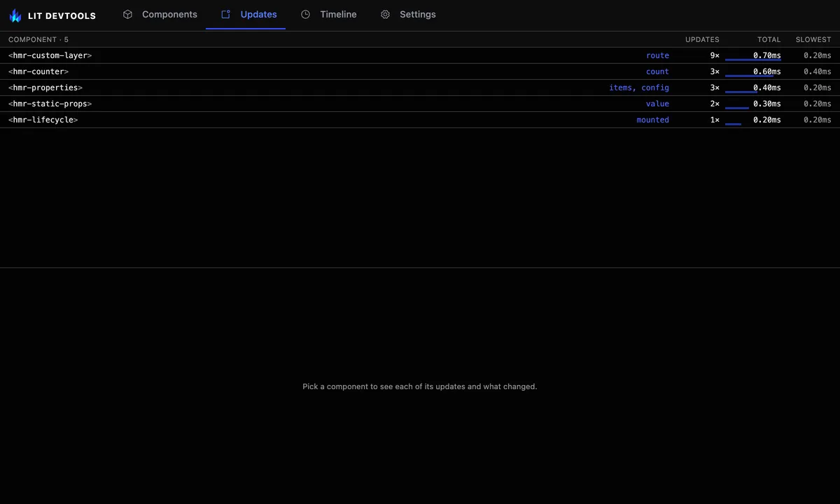This screenshot has width=840, height=504.
Task: Click the Components cube icon
Action: pyautogui.click(x=127, y=14)
